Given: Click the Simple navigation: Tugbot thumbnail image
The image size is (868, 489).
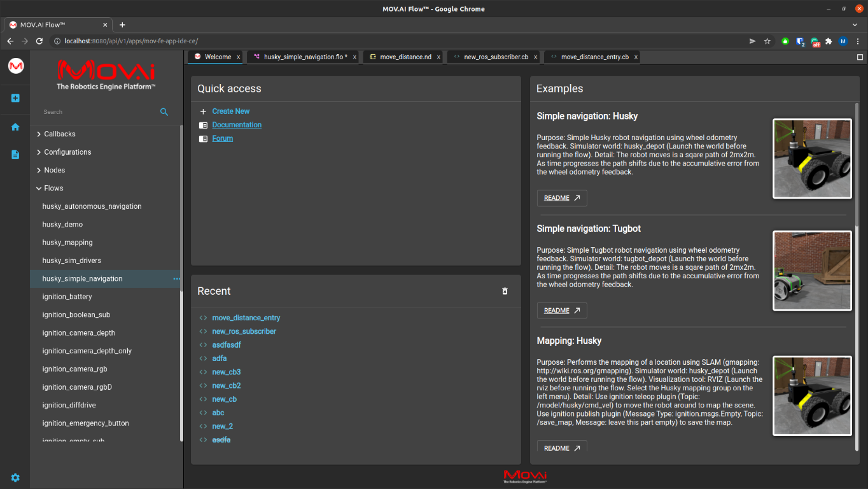Looking at the screenshot, I should point(812,271).
